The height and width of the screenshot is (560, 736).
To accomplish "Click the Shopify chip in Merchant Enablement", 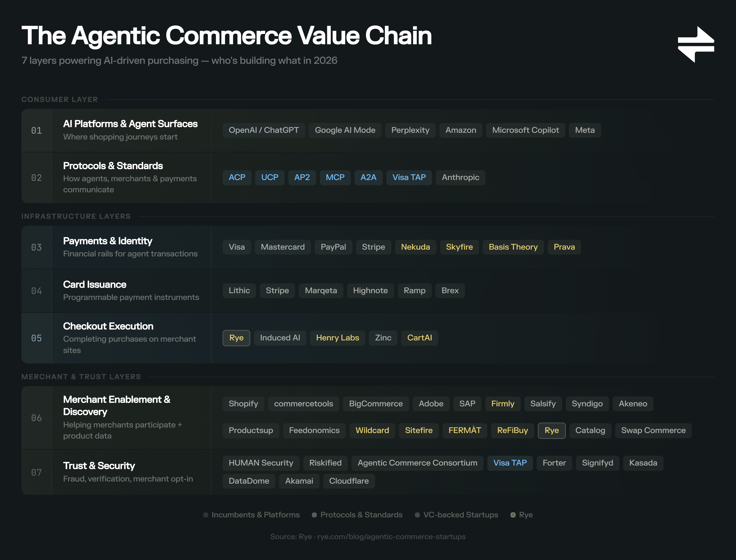I will click(x=243, y=404).
